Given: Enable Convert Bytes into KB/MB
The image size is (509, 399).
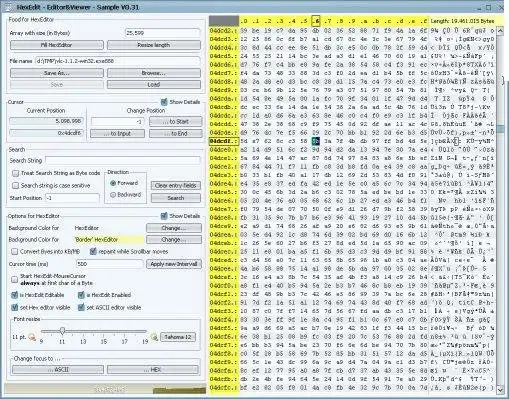Looking at the screenshot, I should coord(15,251).
